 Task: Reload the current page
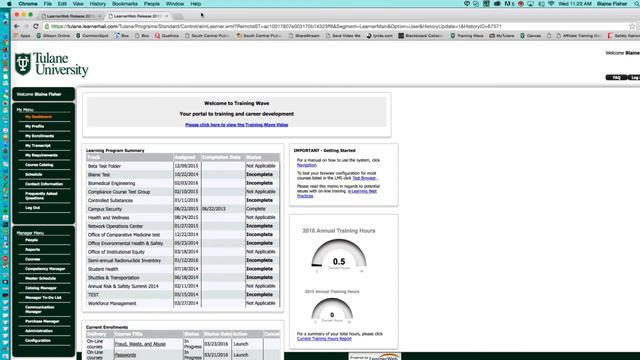click(36, 26)
